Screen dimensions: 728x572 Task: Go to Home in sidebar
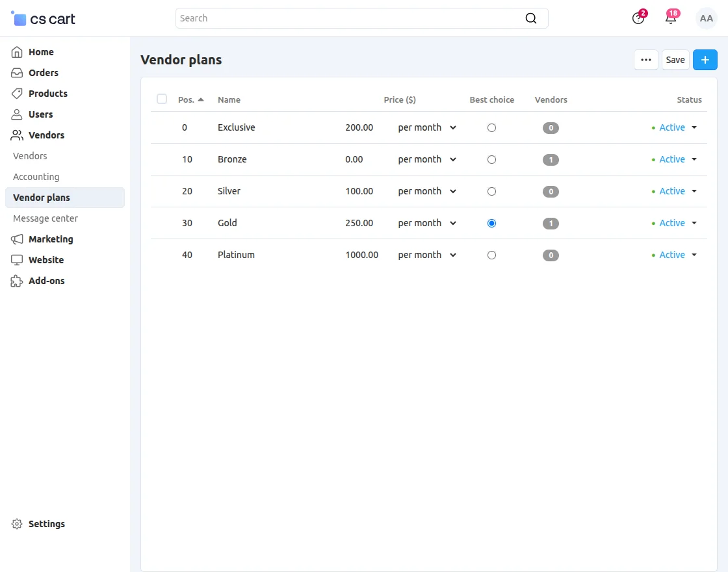pyautogui.click(x=41, y=52)
